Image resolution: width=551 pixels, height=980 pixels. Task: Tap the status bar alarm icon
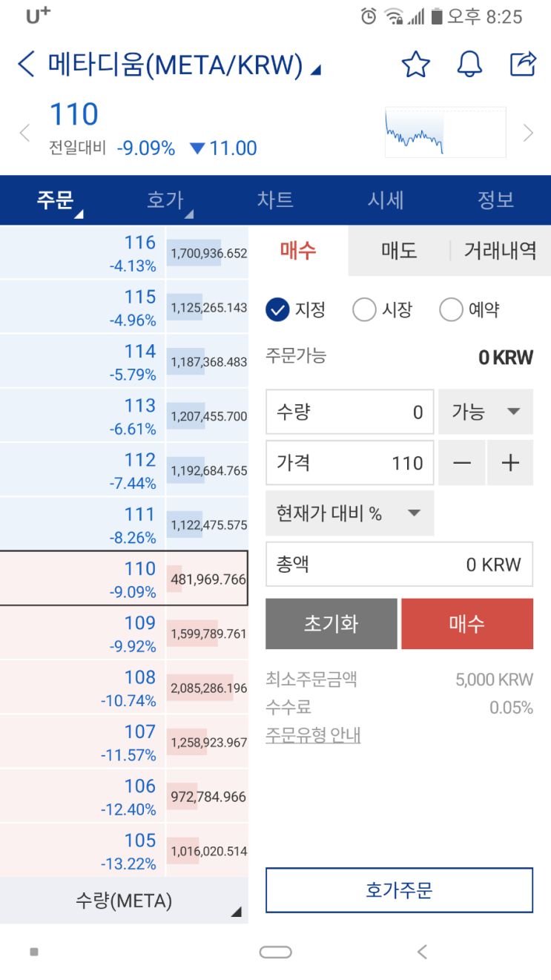[368, 16]
